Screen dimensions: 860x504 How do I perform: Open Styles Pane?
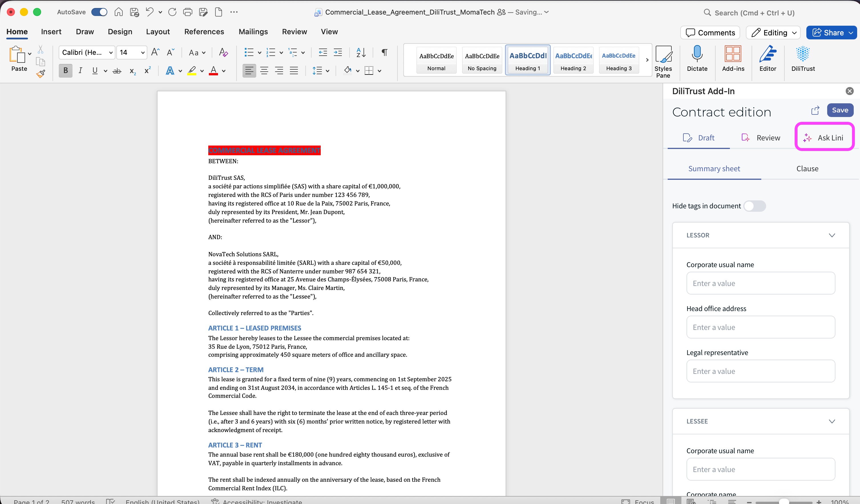tap(663, 61)
